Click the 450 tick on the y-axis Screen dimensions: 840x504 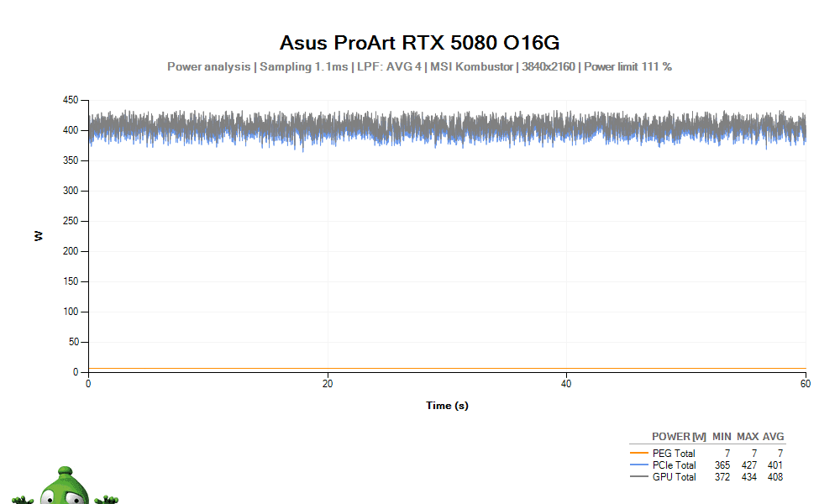pyautogui.click(x=71, y=101)
